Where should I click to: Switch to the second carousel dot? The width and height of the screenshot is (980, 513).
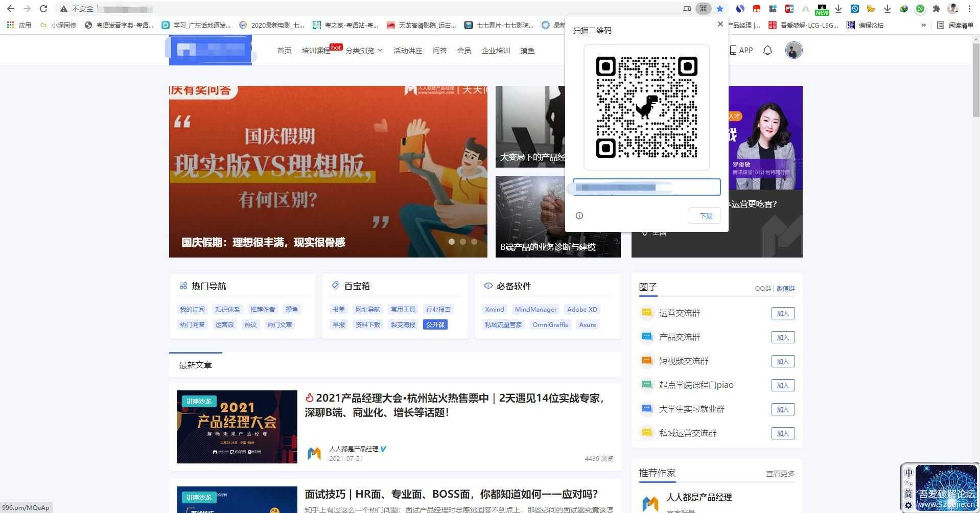[463, 242]
